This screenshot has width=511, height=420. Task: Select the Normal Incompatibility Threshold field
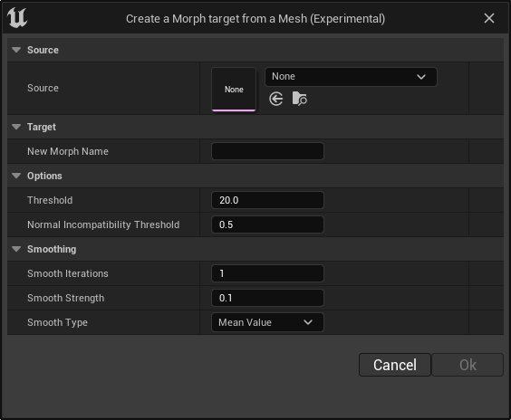coord(267,224)
